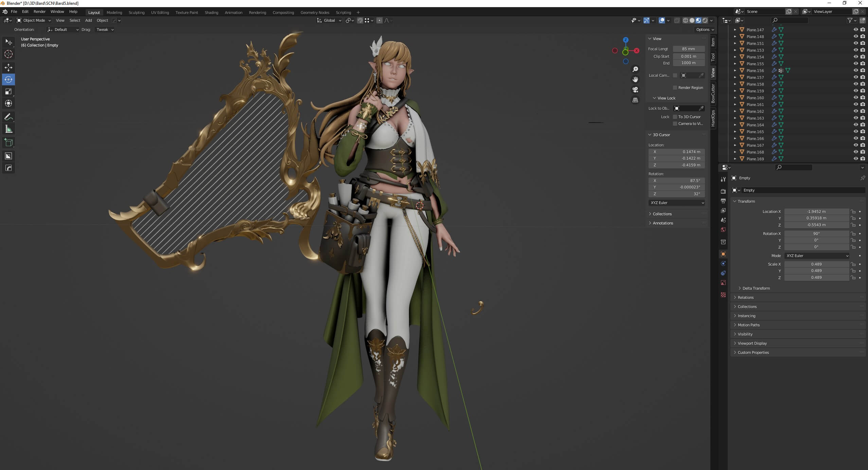Switch to the Shading workspace tab
Viewport: 868px width, 470px height.
(211, 13)
